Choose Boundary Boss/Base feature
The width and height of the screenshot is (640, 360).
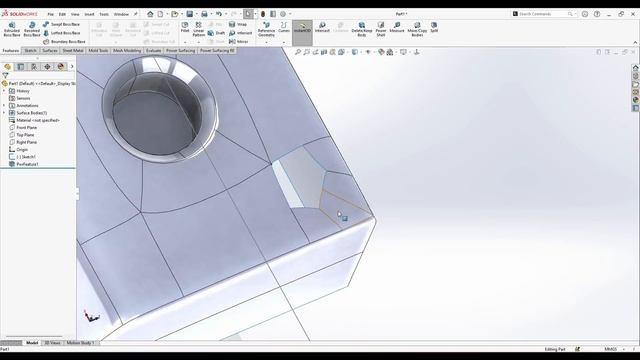[64, 42]
